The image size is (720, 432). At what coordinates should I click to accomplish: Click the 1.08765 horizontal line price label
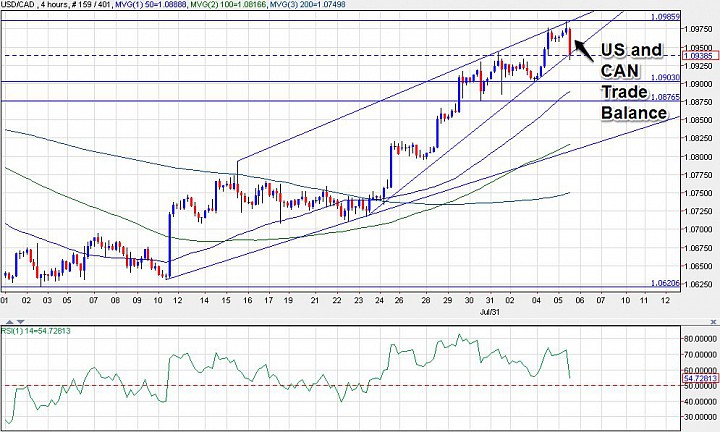[665, 97]
